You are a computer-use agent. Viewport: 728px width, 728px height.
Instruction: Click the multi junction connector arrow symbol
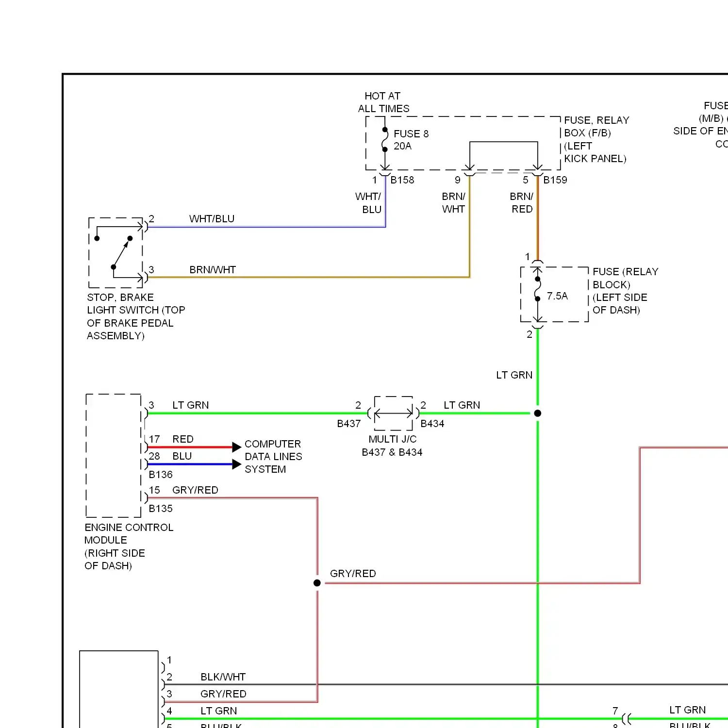coord(394,414)
